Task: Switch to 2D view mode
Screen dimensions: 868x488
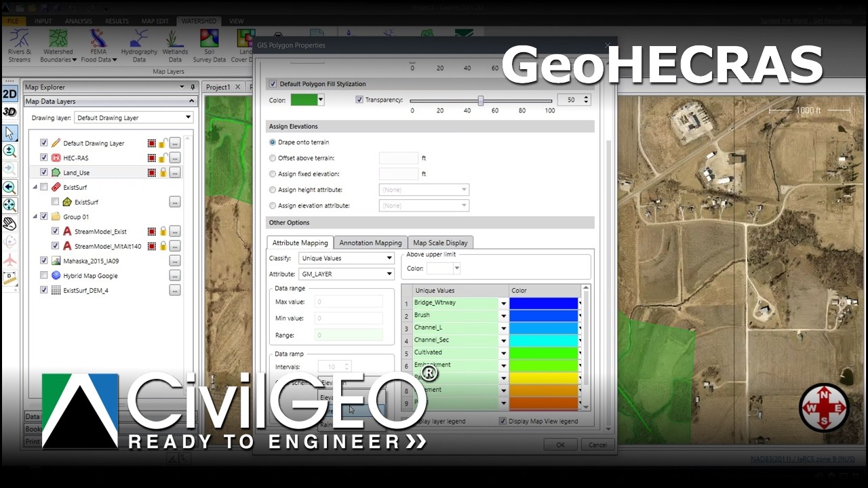Action: tap(9, 94)
